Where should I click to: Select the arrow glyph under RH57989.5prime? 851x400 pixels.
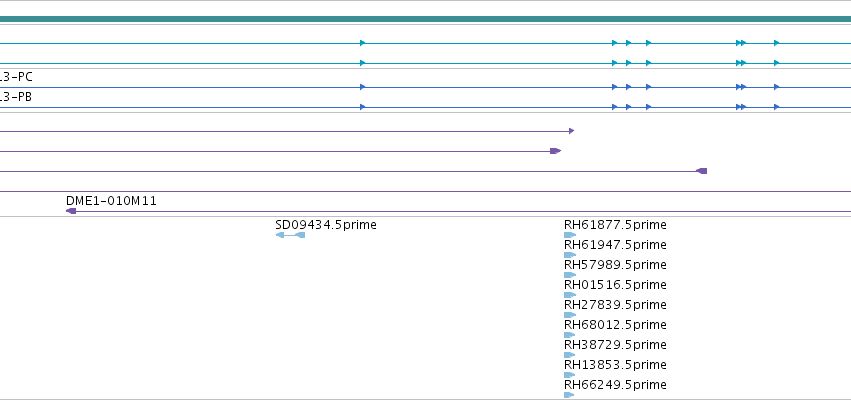[570, 275]
